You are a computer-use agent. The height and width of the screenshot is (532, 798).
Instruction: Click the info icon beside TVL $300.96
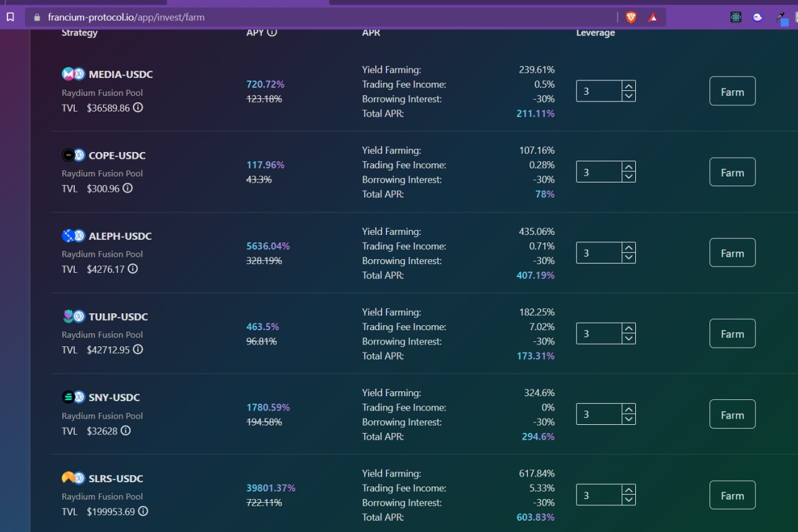127,188
